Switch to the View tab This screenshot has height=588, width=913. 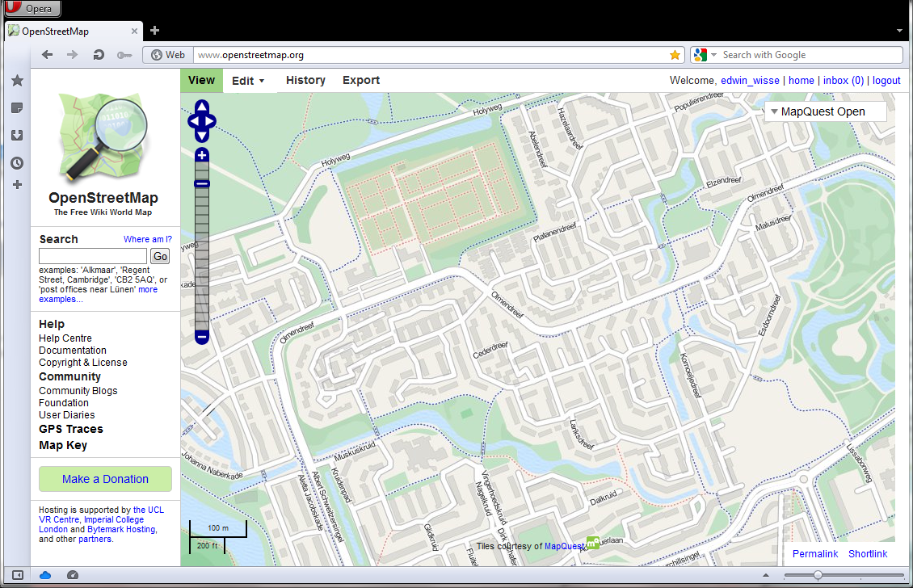point(201,80)
